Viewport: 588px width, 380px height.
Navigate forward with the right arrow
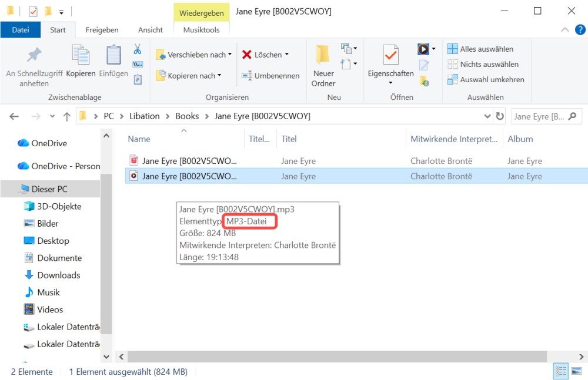pyautogui.click(x=36, y=116)
